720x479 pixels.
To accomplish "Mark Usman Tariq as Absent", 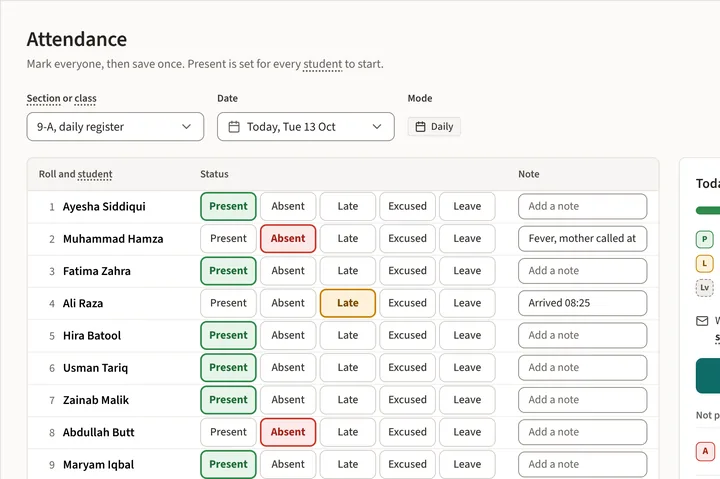I will click(288, 368).
